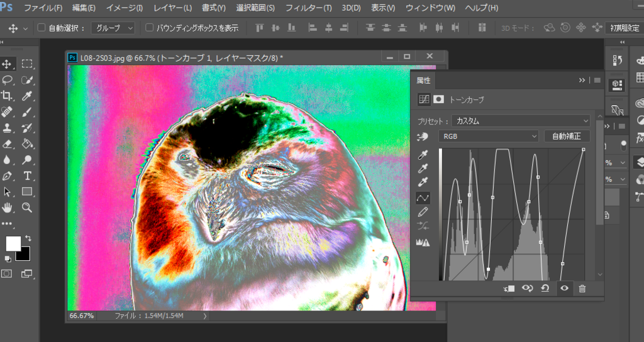Select the Paint Bucket tool
Image resolution: width=644 pixels, height=342 pixels.
tap(27, 144)
